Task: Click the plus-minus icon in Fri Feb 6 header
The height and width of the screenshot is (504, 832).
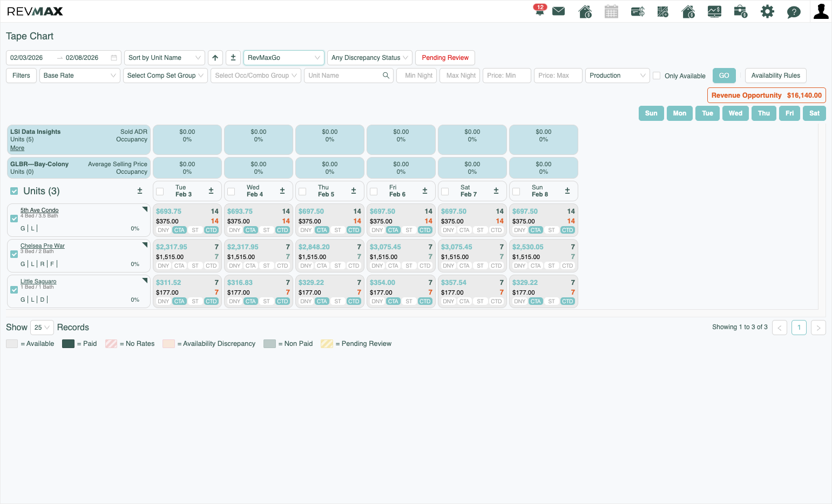Action: pos(425,191)
